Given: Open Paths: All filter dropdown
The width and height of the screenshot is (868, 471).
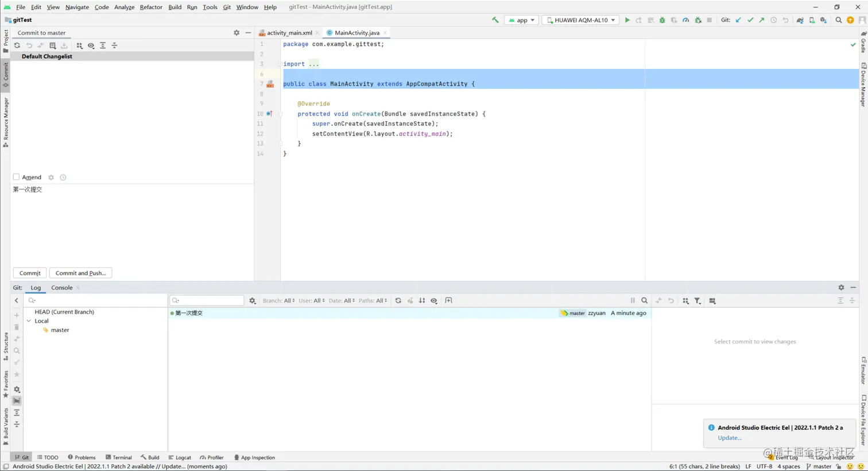Looking at the screenshot, I should point(373,300).
